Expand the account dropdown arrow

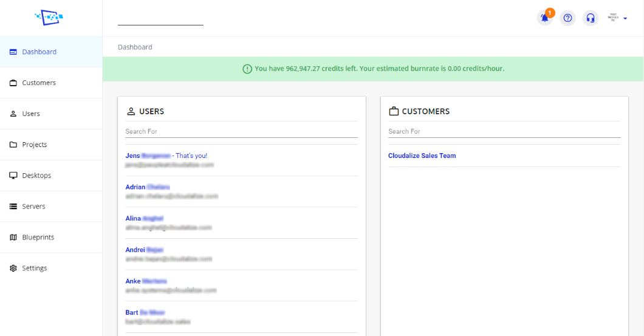click(x=625, y=18)
